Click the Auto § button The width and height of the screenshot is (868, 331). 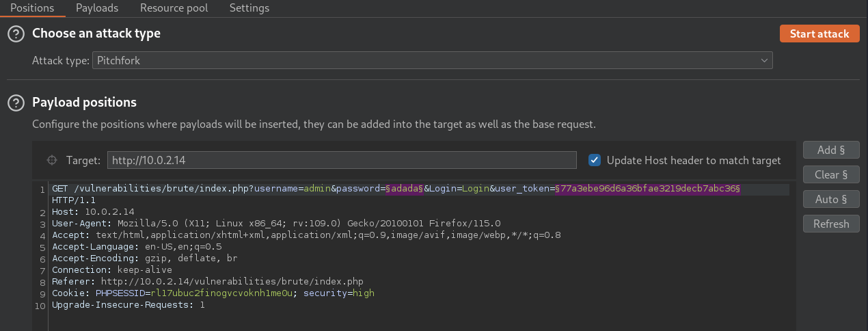831,199
